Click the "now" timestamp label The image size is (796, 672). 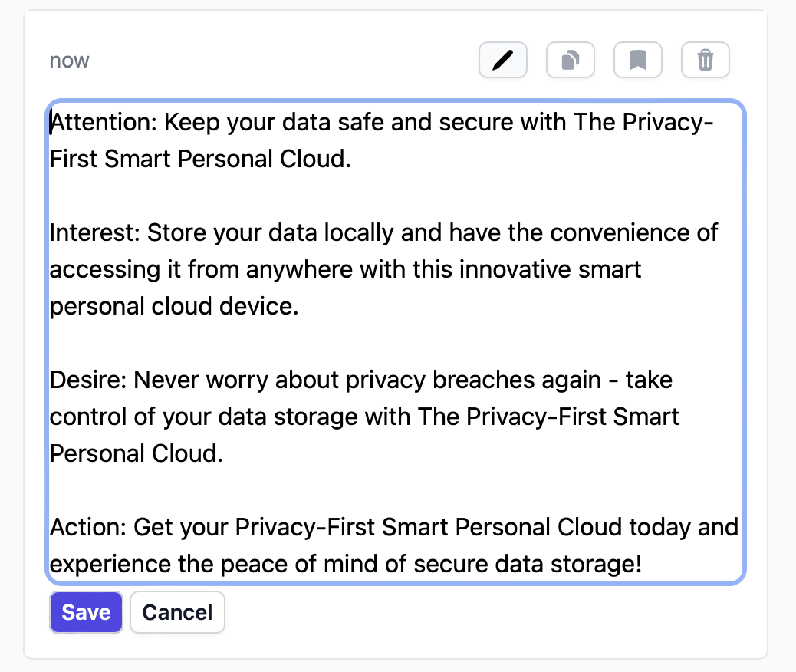(69, 61)
